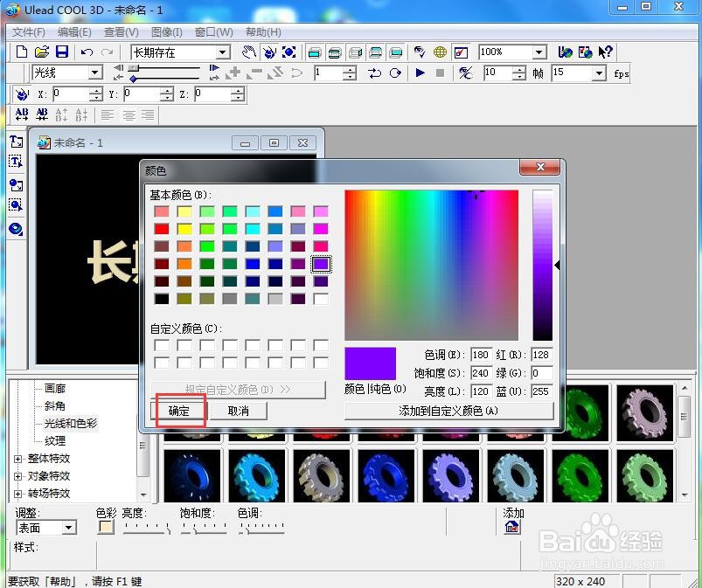Click the 确定 button in color dialog
Screen dimensions: 702x588
tap(179, 411)
